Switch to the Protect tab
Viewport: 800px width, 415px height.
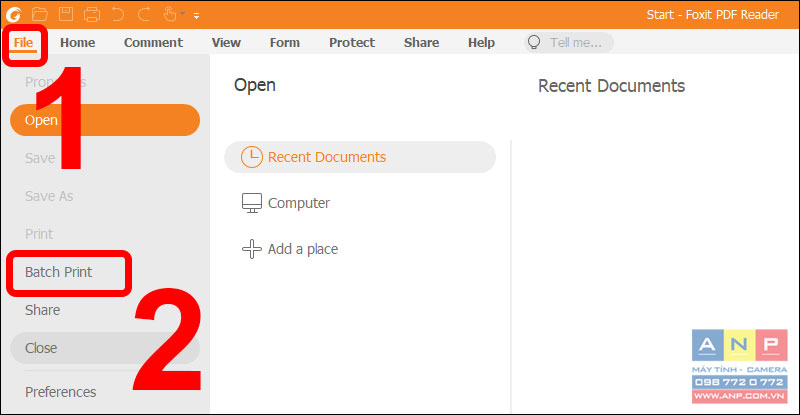click(x=352, y=43)
